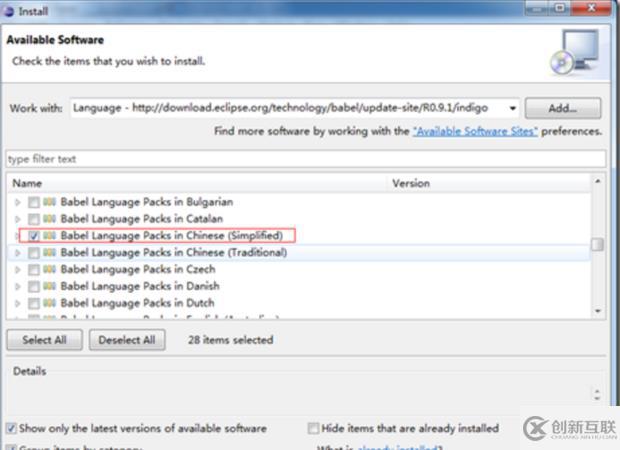620x450 pixels.
Task: Click the Czech language pack category icon
Action: (49, 269)
